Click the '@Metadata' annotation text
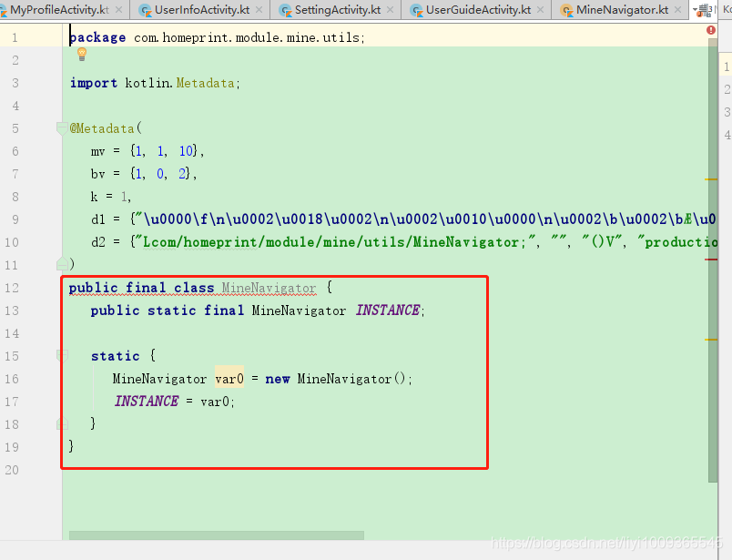Viewport: 732px width, 560px height. point(102,128)
